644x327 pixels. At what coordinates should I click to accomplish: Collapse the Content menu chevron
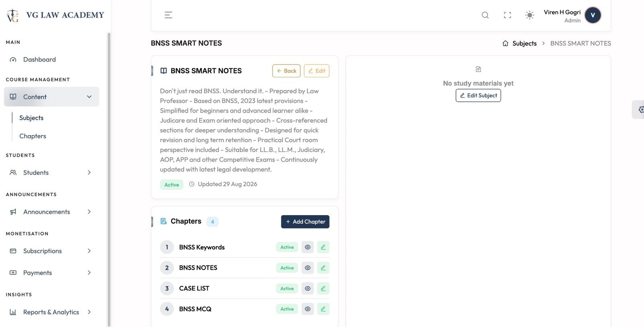pos(89,97)
